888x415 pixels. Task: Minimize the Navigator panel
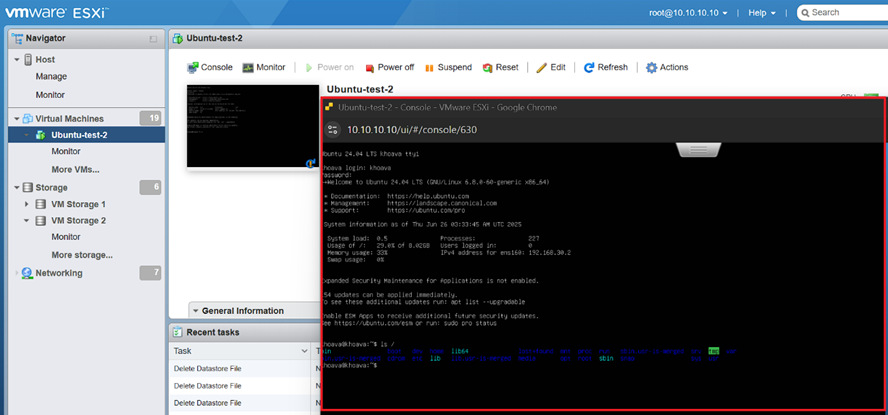point(153,38)
